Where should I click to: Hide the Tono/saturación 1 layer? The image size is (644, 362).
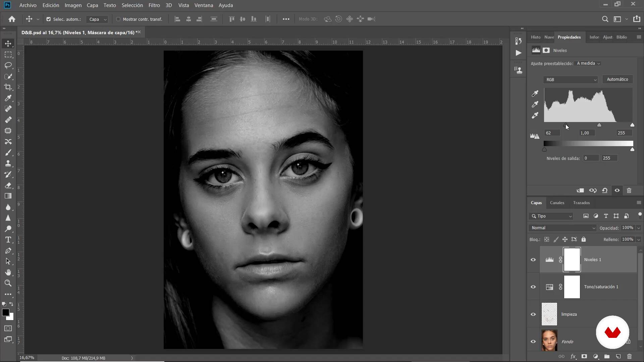(533, 287)
